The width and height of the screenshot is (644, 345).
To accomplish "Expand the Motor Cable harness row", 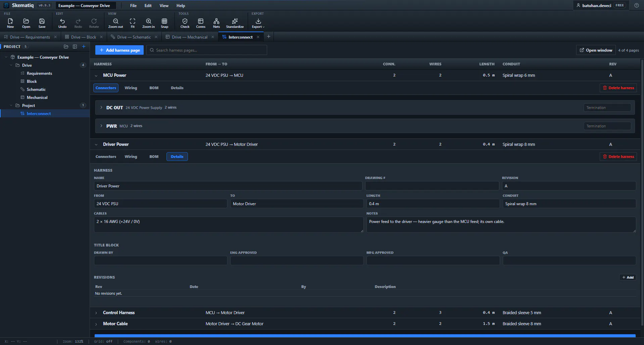I will point(96,324).
